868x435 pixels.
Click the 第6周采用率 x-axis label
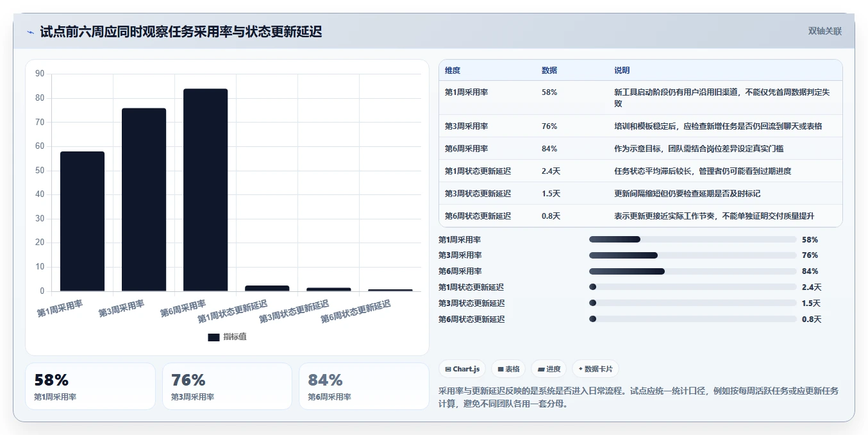click(x=183, y=309)
